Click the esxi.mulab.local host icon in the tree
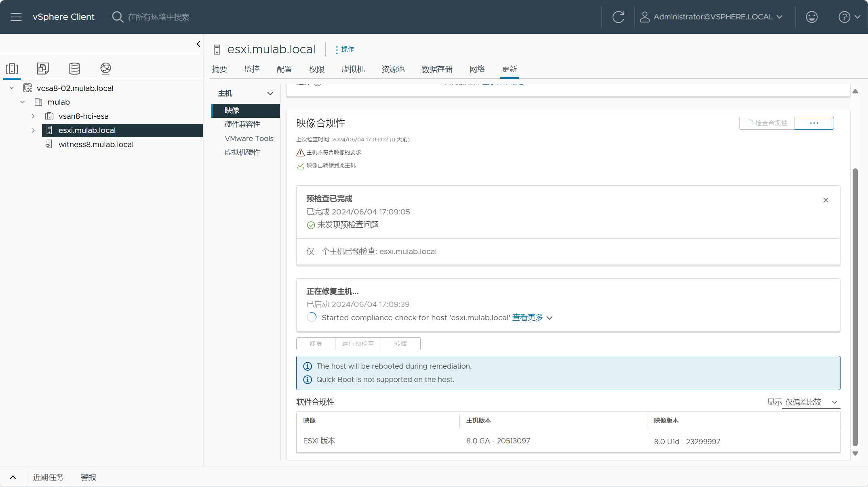Screen dimensions: 868x487 click(49, 130)
